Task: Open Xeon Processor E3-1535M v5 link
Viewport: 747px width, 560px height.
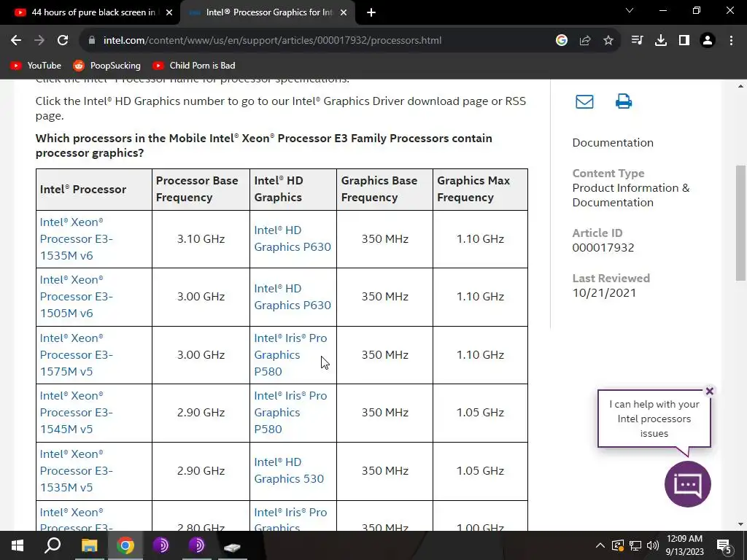Action: pos(76,470)
